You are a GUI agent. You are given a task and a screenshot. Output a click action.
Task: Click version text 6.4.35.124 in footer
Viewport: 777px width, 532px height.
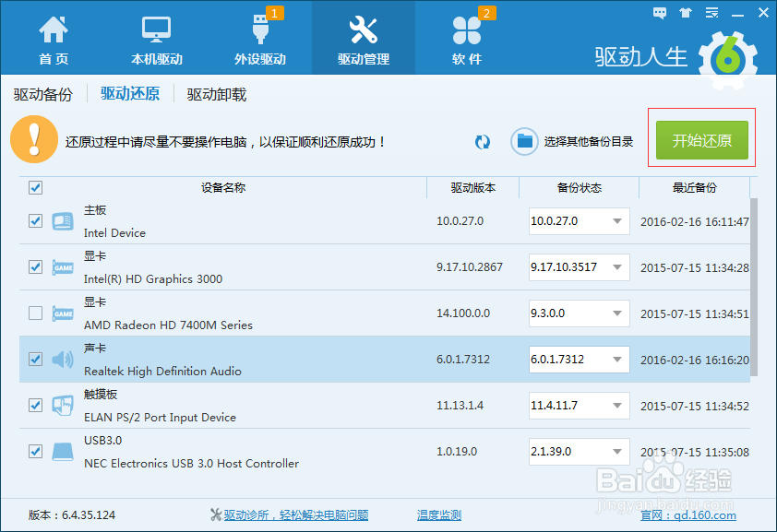point(89,515)
